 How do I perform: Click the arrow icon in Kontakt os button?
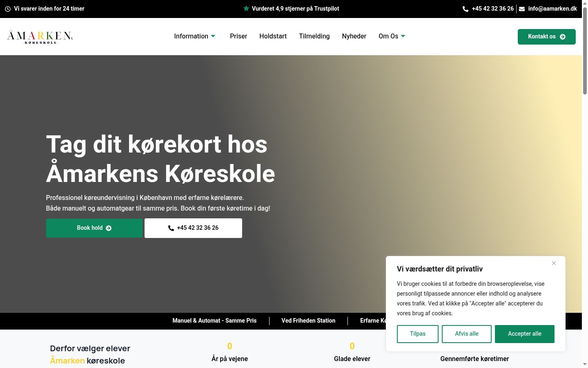563,37
